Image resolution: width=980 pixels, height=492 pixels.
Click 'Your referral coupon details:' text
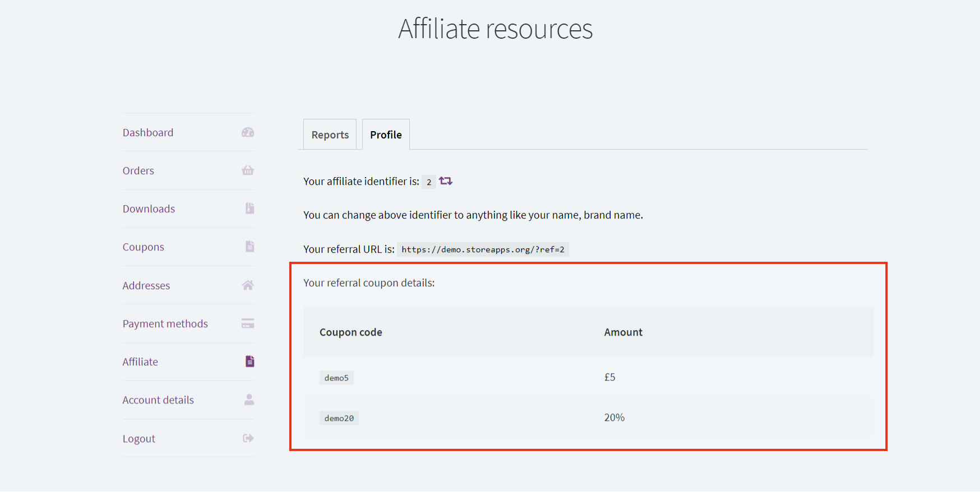[x=369, y=283]
